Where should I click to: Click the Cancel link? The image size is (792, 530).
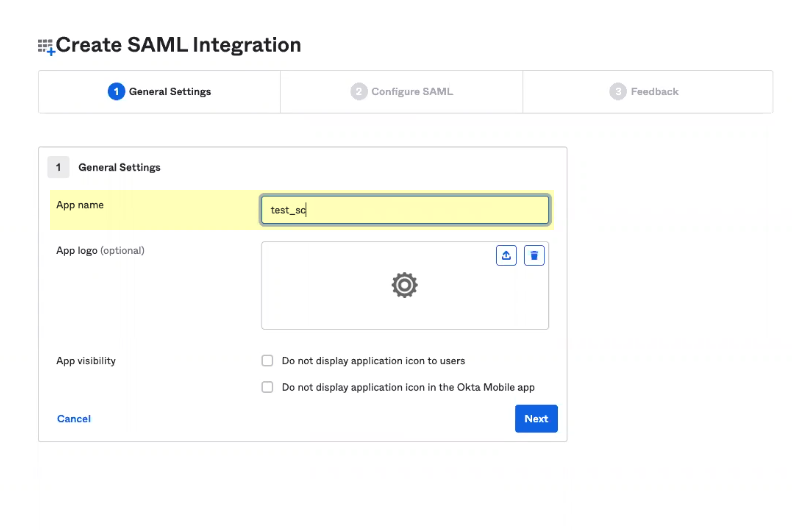pos(74,419)
